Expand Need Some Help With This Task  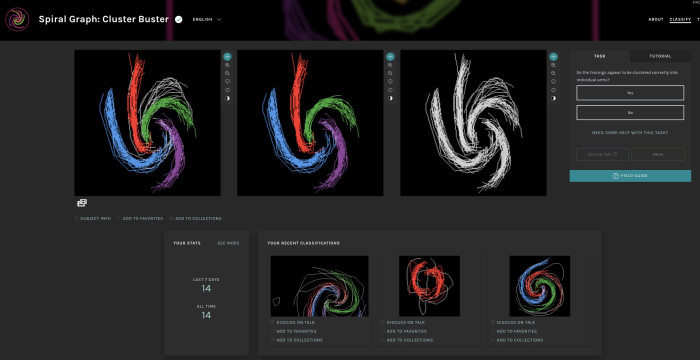[630, 133]
